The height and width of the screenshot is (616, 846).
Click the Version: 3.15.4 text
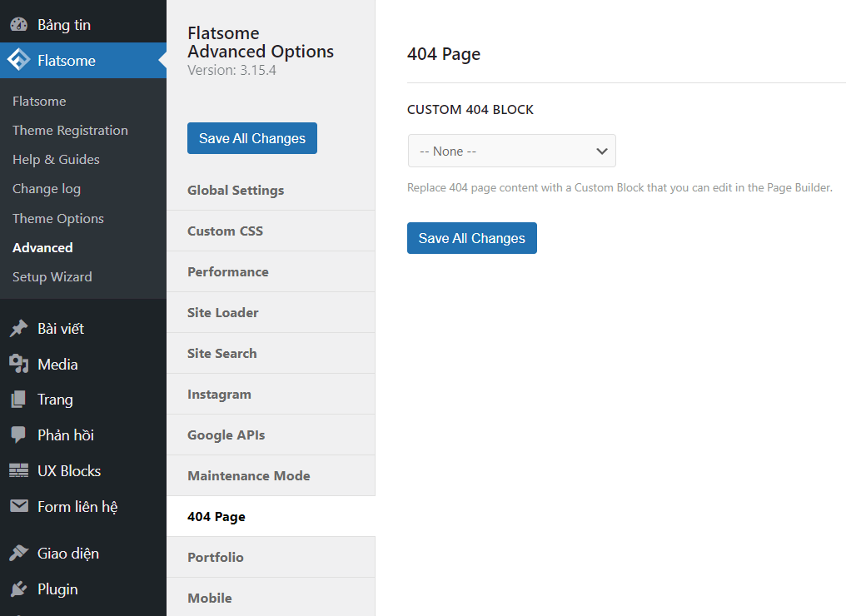tap(231, 70)
